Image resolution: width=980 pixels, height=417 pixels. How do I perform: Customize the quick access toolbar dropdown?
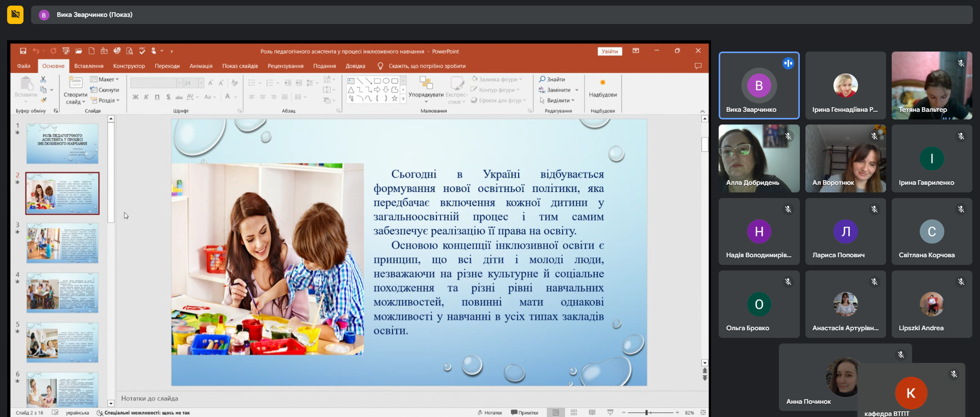(x=171, y=51)
